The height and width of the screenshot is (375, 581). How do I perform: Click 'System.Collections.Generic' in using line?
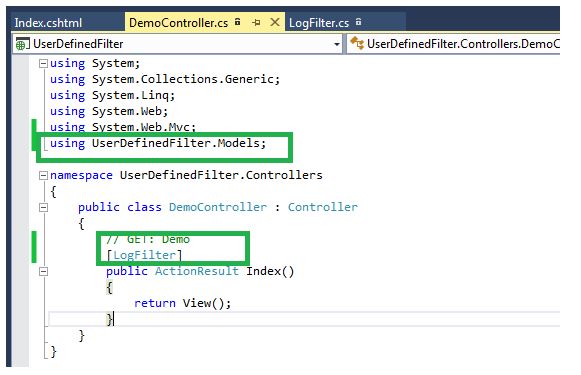[183, 79]
